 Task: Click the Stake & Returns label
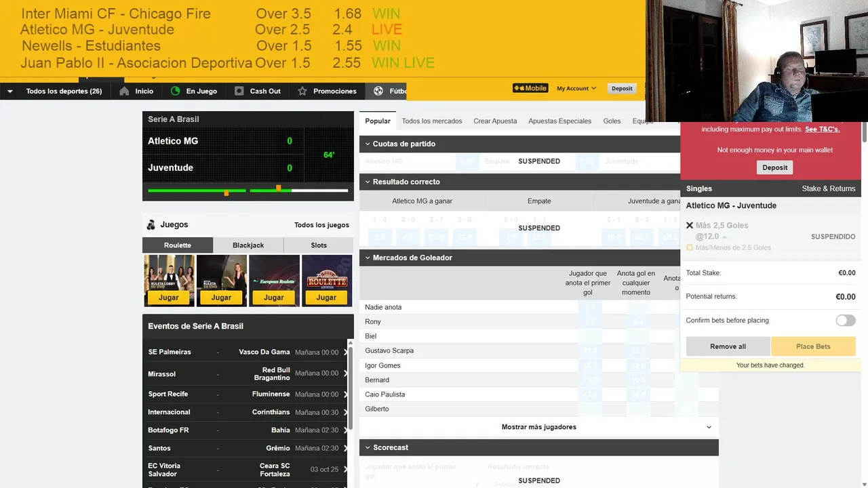click(829, 188)
